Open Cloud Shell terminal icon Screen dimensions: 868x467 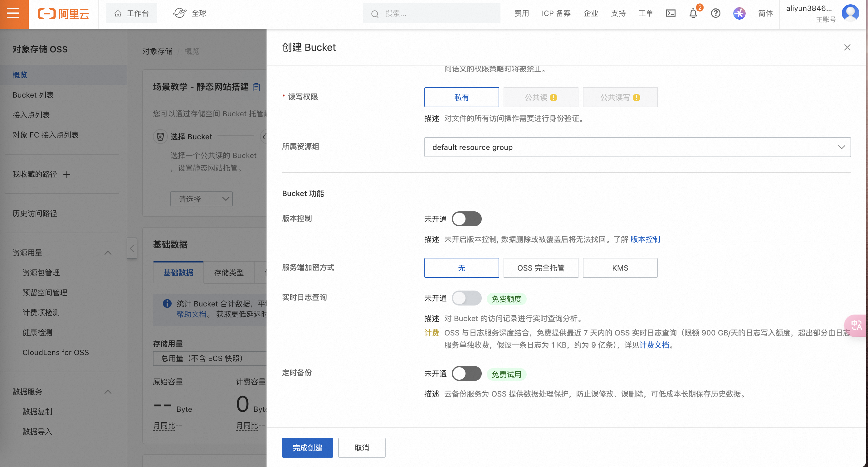671,13
